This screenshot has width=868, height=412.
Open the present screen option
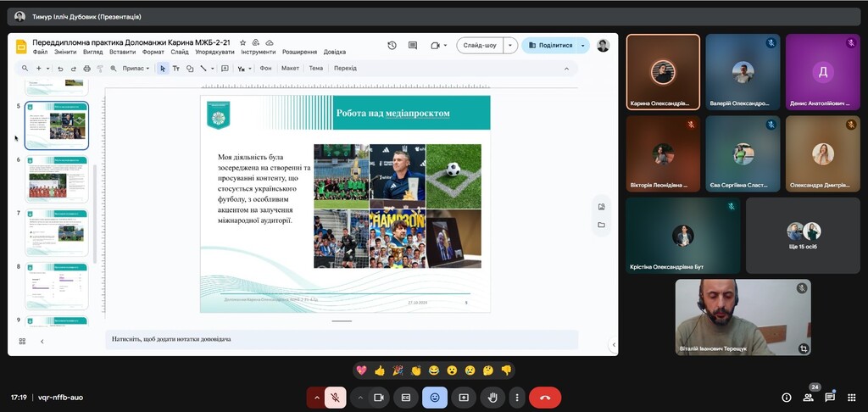point(464,398)
